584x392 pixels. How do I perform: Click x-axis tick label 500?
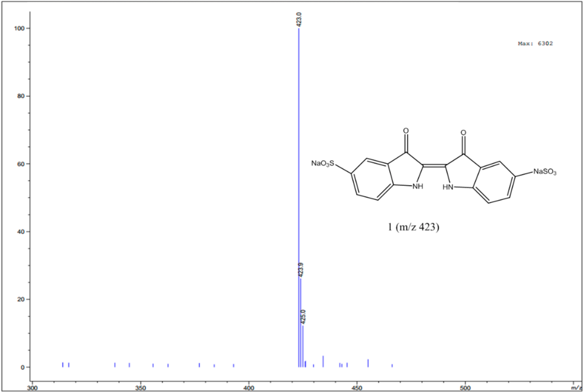tap(465, 388)
